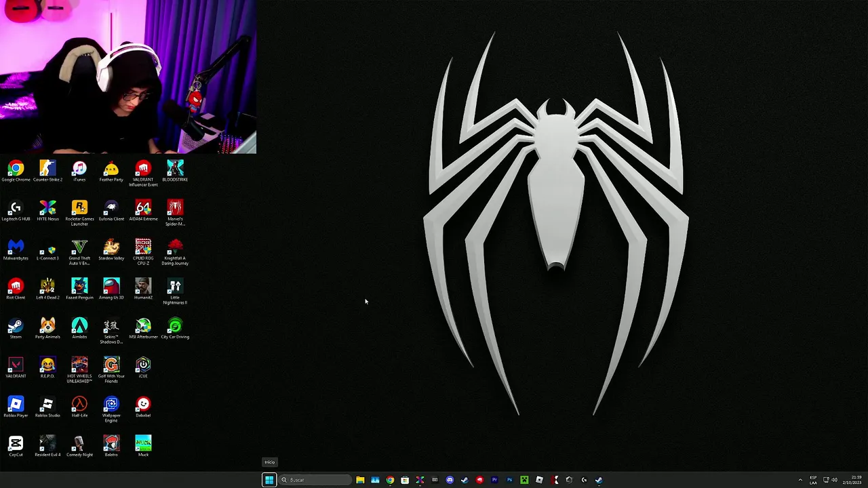Open the Malwarebytes desktop icon
Viewport: 868px width, 488px height.
pyautogui.click(x=16, y=249)
